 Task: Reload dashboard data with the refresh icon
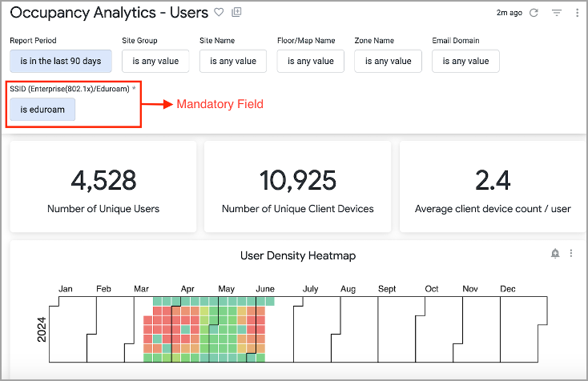point(534,13)
